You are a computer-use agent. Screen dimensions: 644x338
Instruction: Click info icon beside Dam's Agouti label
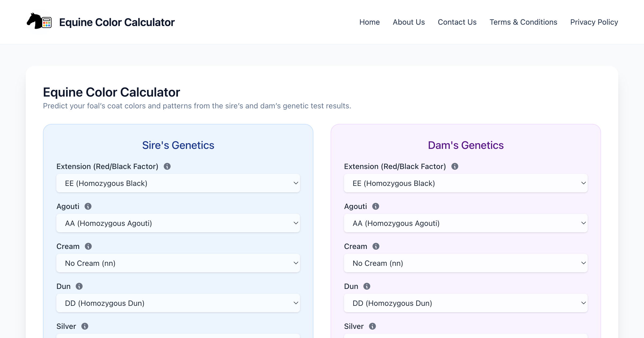coord(376,206)
